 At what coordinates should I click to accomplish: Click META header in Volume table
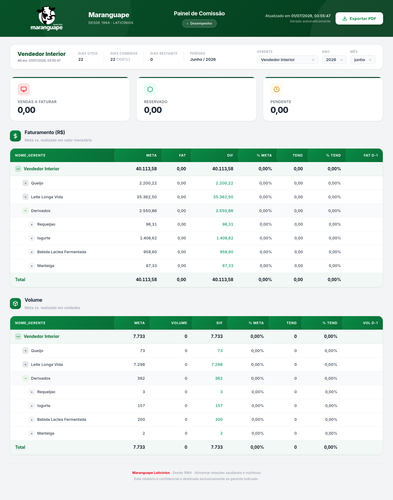(x=139, y=323)
